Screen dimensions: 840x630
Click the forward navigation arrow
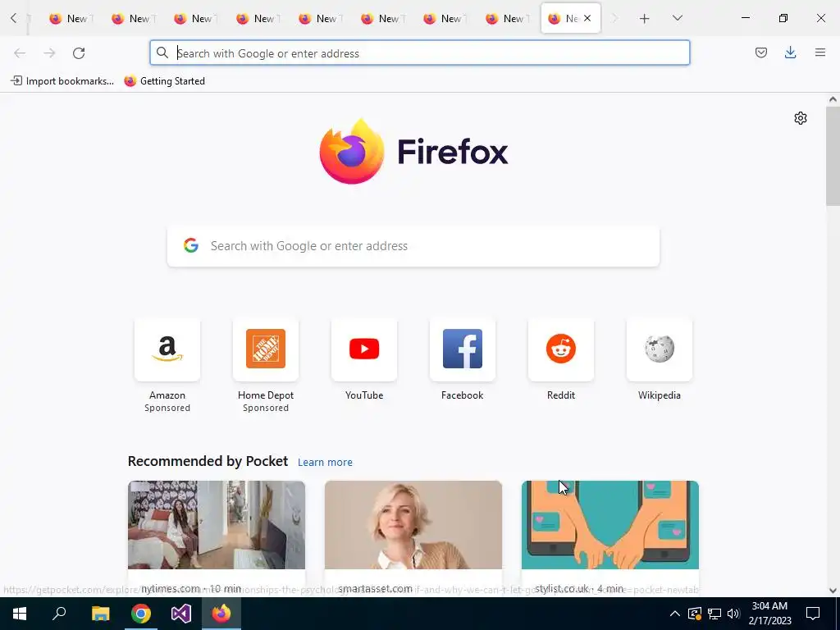[x=49, y=53]
